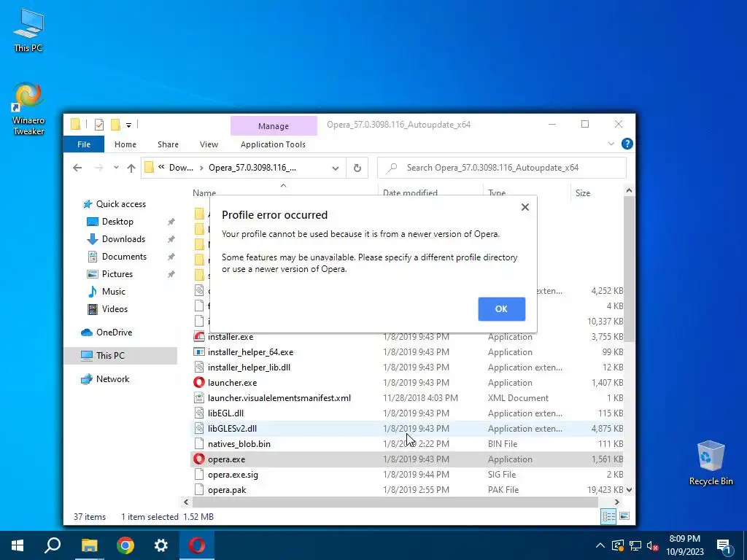Go up one folder level
The image size is (747, 560).
coord(131,168)
